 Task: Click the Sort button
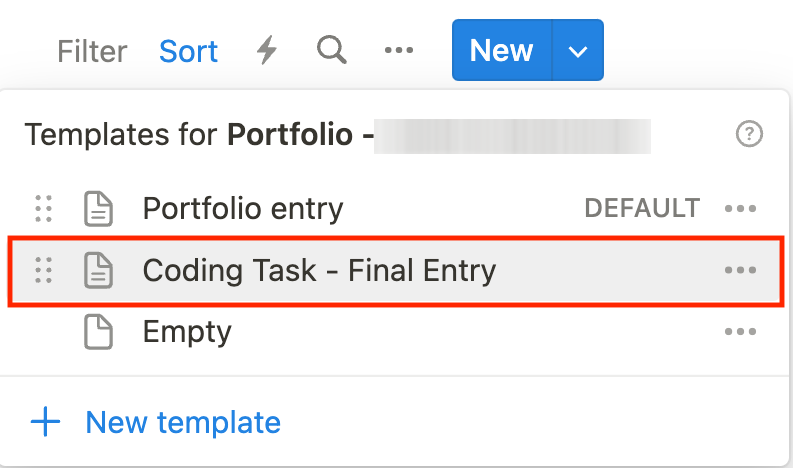(x=188, y=50)
